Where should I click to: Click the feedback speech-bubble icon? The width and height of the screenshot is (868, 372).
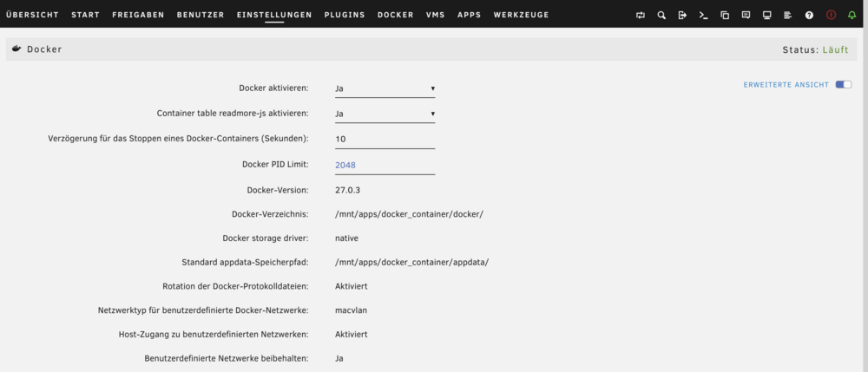click(x=746, y=16)
